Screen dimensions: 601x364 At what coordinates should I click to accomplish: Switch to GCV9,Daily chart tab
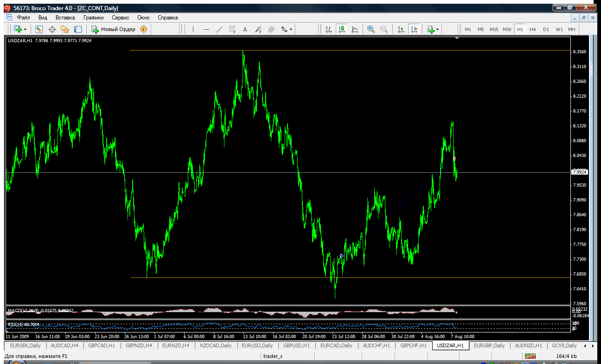(564, 345)
